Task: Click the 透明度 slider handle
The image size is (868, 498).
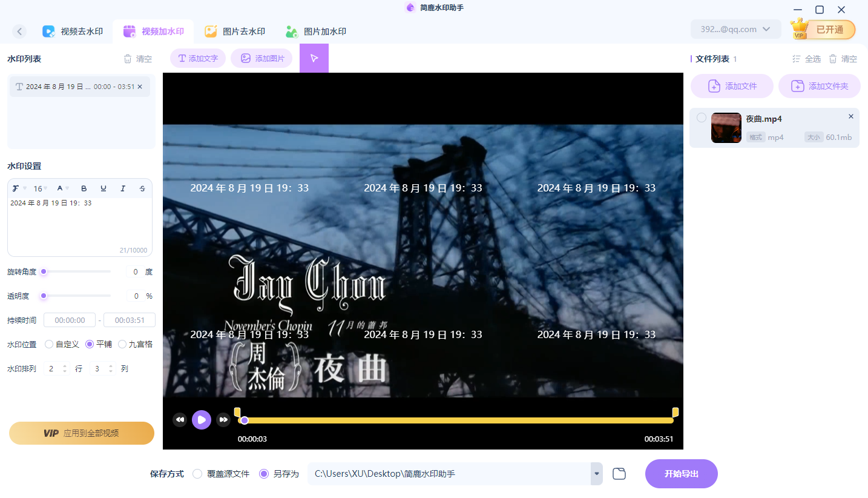Action: tap(44, 296)
